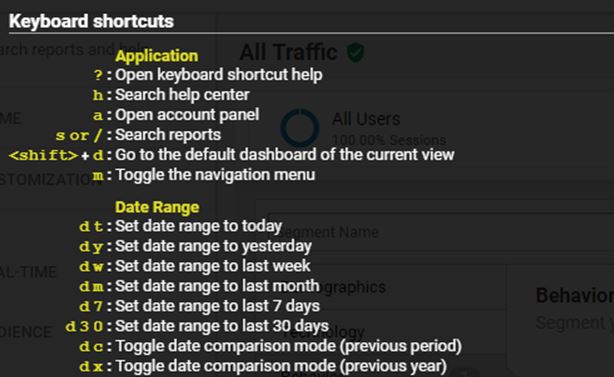Click the Application section heading
This screenshot has height=377, width=614.
[x=157, y=56]
